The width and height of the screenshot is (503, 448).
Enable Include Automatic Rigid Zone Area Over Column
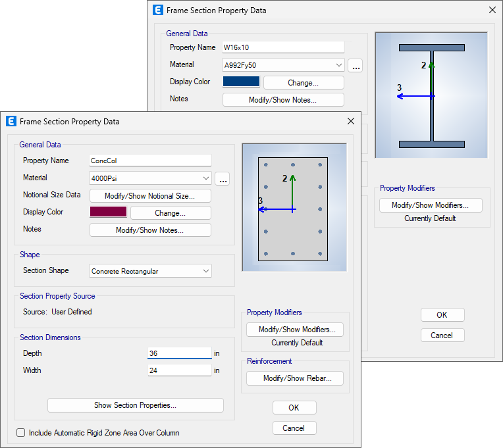click(x=21, y=433)
